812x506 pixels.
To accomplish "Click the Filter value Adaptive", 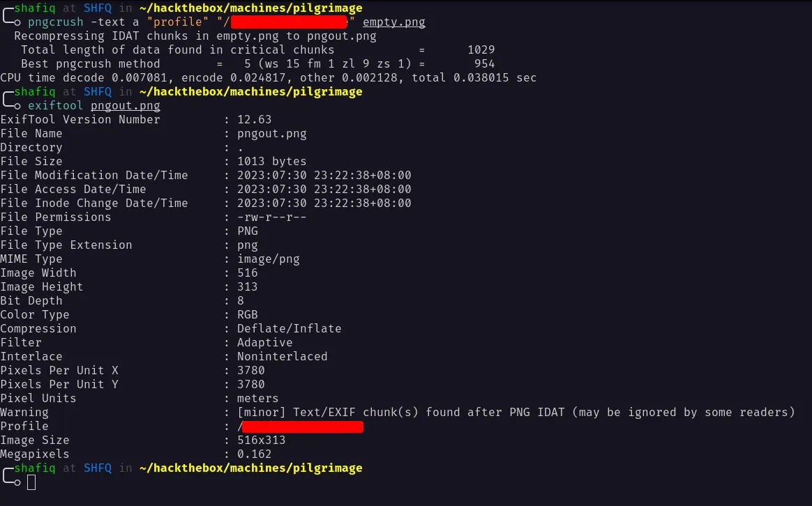I will 265,343.
